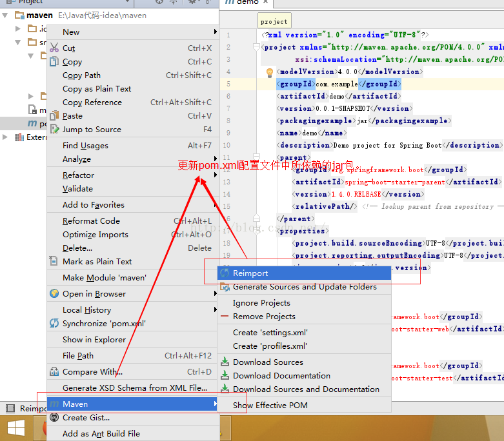Click the Create Gist GitHub icon
Image resolution: width=504 pixels, height=441 pixels.
[54, 417]
